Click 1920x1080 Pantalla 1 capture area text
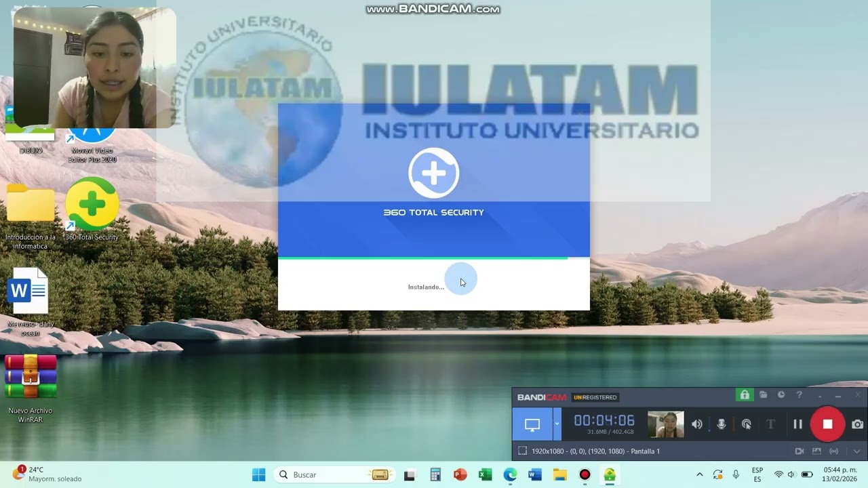Image resolution: width=868 pixels, height=488 pixels. 595,451
